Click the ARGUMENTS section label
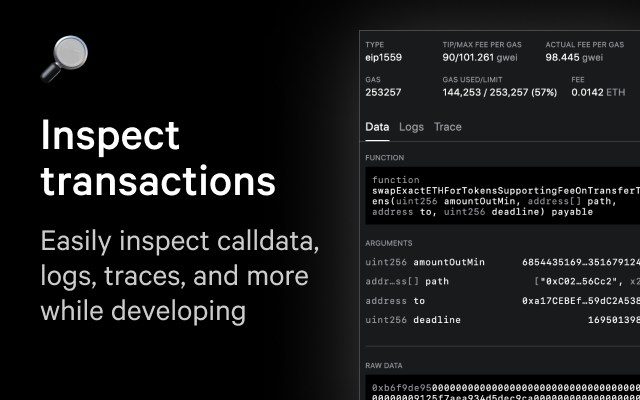This screenshot has width=640, height=400. click(x=391, y=243)
